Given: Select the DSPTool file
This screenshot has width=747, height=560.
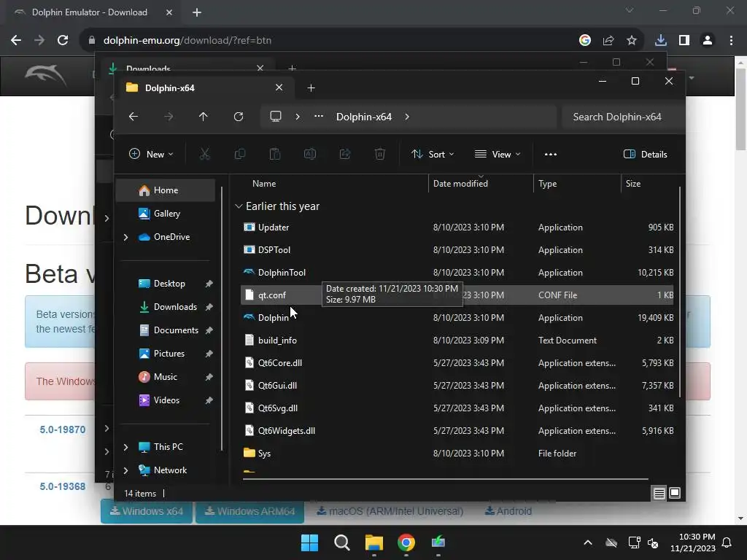Looking at the screenshot, I should pos(457,250).
